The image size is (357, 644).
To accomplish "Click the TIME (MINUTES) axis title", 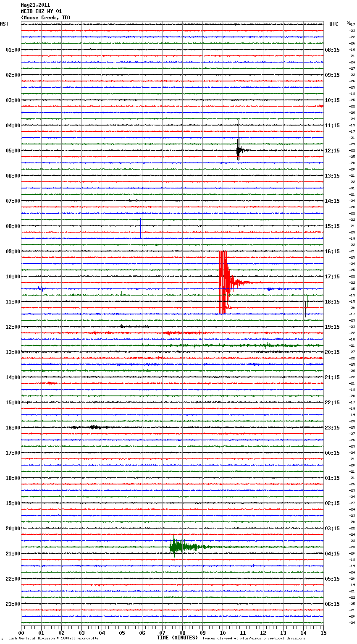I will point(177,638).
